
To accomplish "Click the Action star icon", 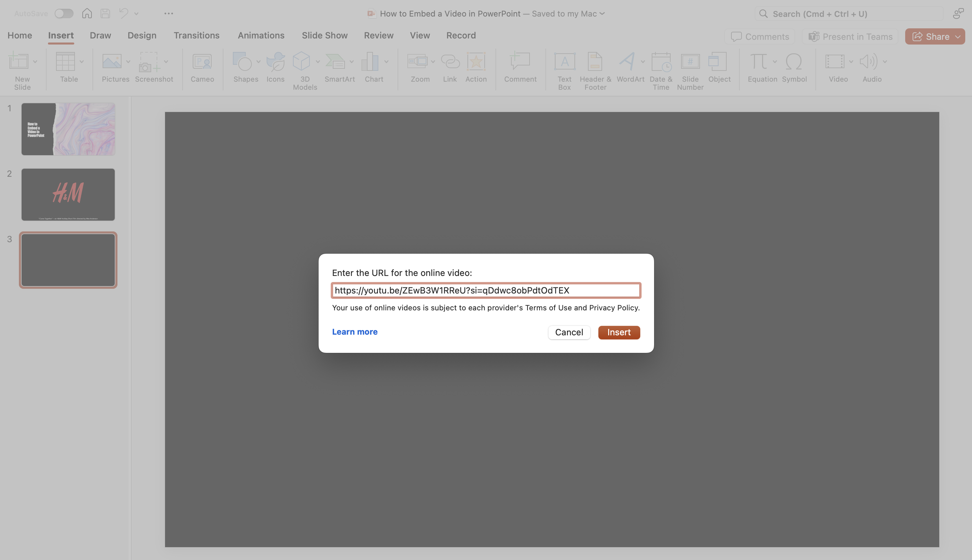I will click(x=476, y=61).
